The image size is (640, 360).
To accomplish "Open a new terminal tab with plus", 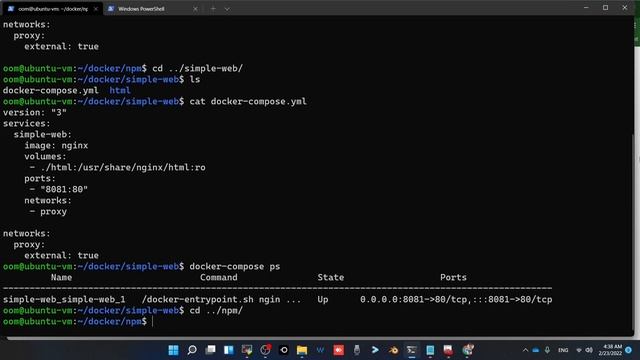I will pyautogui.click(x=213, y=9).
